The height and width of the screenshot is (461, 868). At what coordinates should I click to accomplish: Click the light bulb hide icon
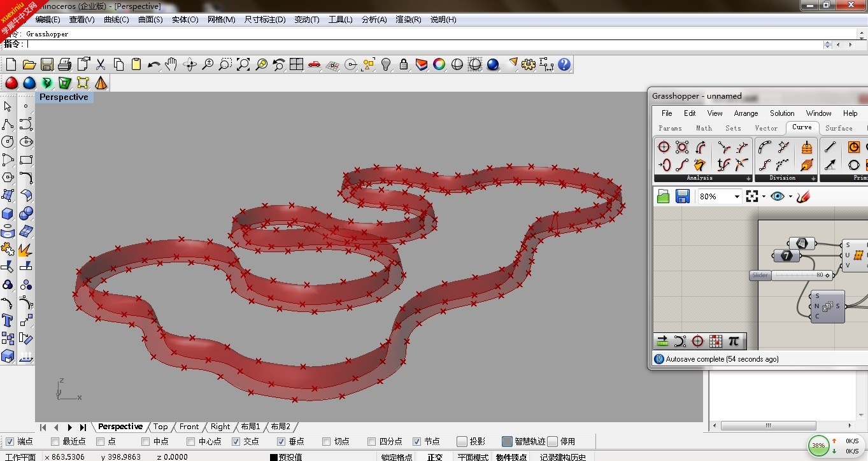click(386, 64)
